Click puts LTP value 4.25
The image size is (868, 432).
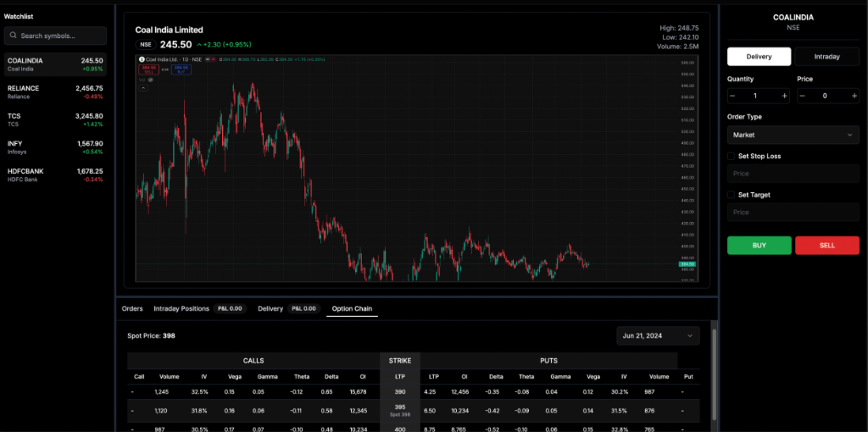pos(430,391)
